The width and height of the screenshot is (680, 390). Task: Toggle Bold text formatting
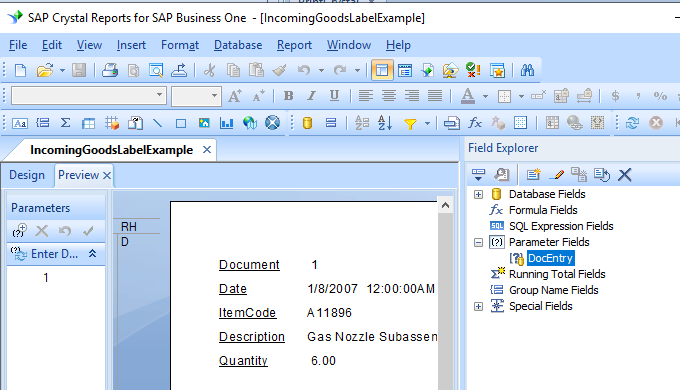[288, 96]
